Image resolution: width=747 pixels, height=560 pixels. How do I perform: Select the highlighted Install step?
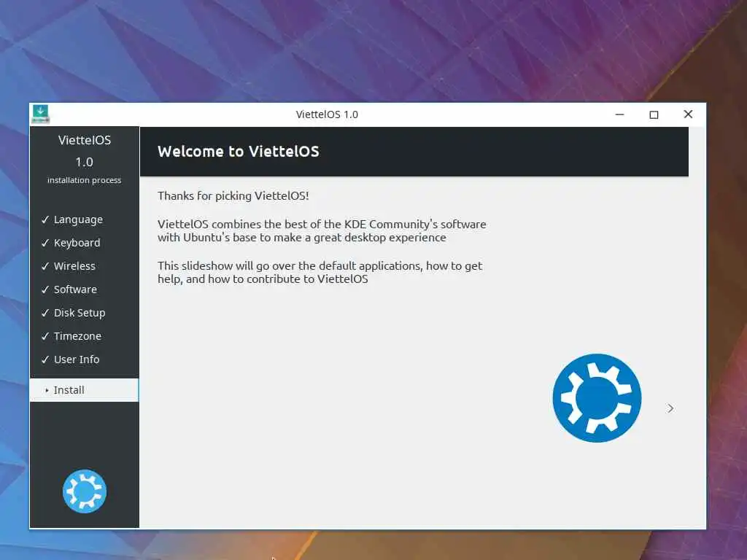[84, 390]
